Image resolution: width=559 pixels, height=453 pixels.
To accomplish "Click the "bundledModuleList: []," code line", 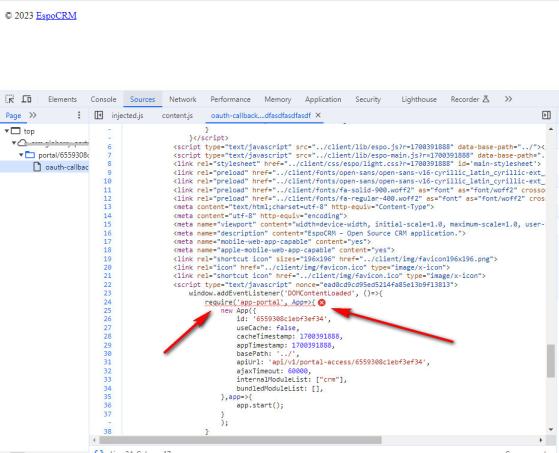I will tap(280, 388).
